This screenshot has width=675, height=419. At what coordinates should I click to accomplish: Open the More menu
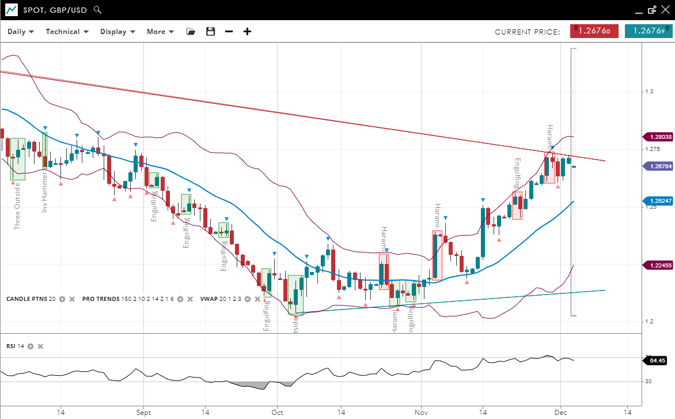coord(160,32)
